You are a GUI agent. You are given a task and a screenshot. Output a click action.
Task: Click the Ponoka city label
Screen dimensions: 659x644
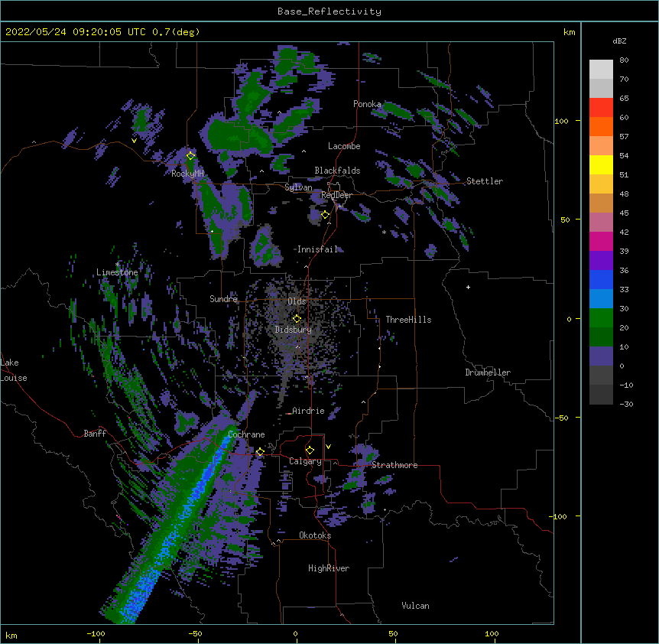(x=367, y=104)
